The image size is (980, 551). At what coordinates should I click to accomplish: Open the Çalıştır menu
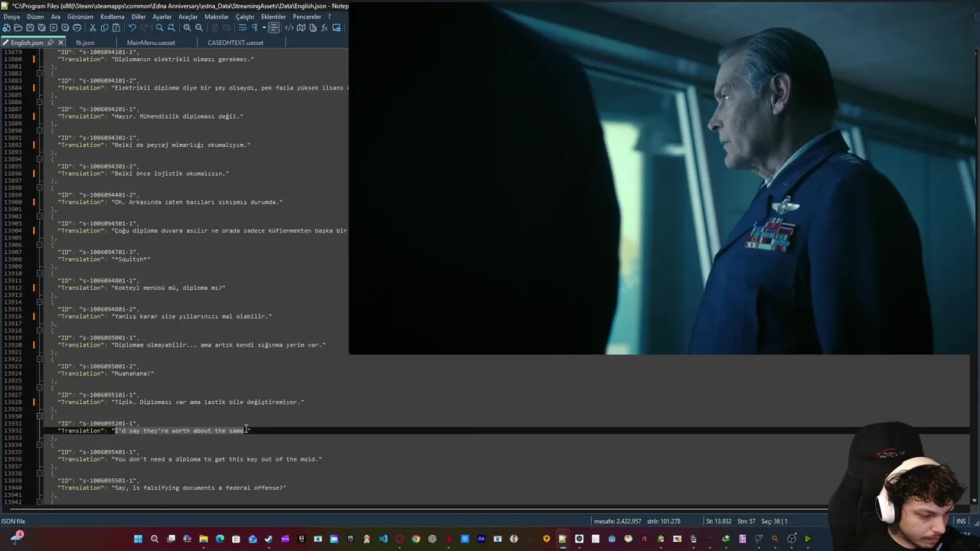245,17
